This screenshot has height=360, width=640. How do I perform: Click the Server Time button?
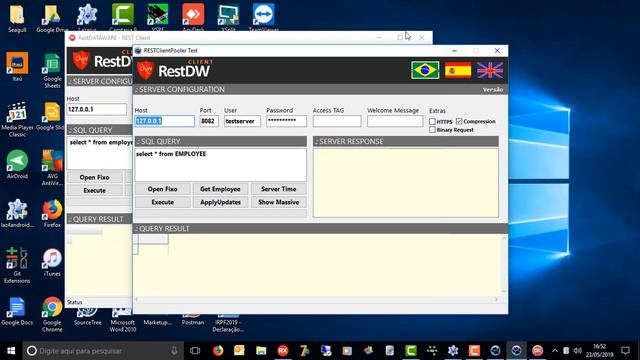coord(278,189)
